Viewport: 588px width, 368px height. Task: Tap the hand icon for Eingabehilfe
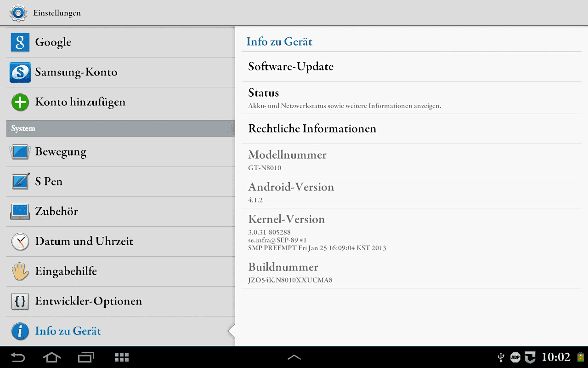coord(20,271)
